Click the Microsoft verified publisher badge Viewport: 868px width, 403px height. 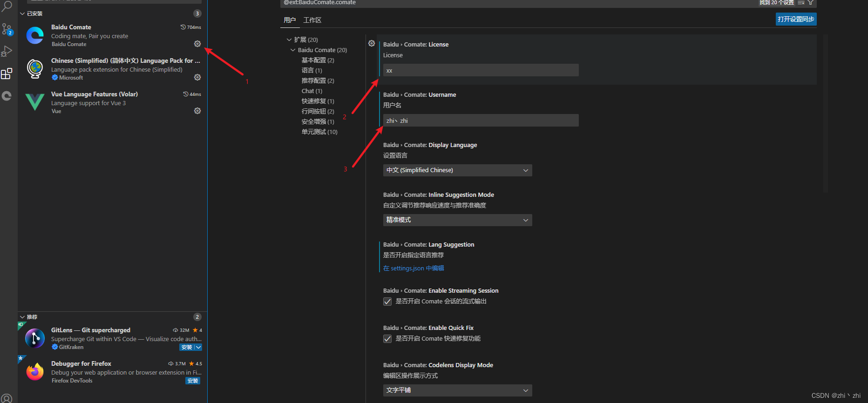[55, 78]
